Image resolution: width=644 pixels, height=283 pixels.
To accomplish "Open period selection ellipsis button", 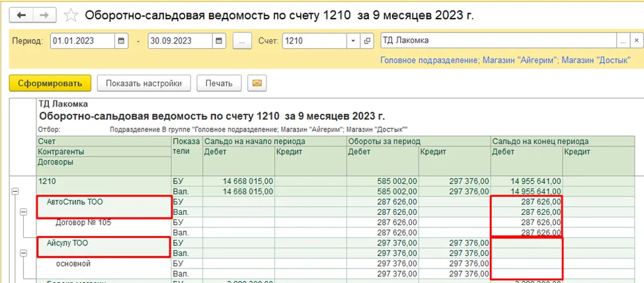I will point(242,40).
